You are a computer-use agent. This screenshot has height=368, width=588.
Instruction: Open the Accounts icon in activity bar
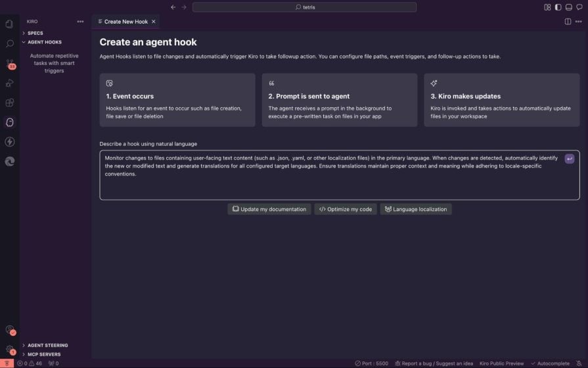pos(10,330)
